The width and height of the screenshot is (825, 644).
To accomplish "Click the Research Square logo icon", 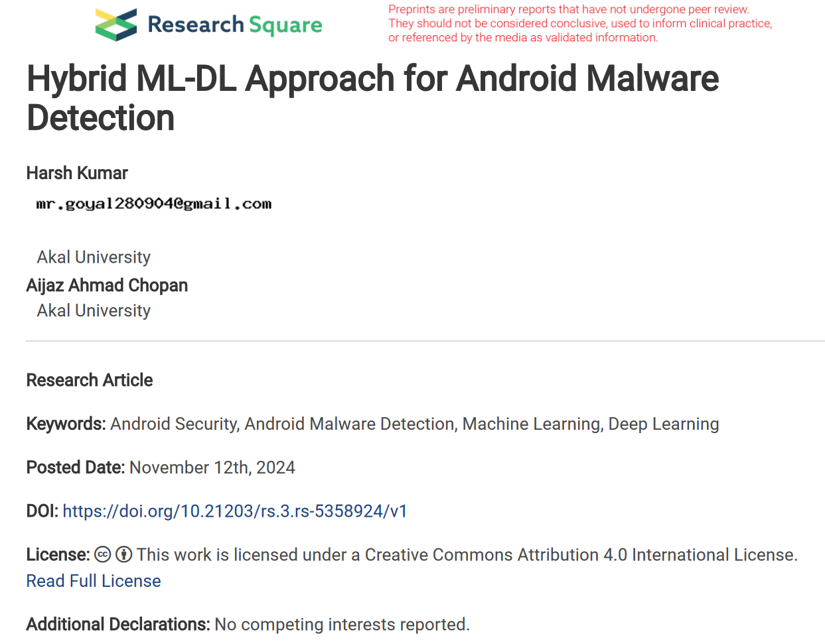I will [116, 25].
